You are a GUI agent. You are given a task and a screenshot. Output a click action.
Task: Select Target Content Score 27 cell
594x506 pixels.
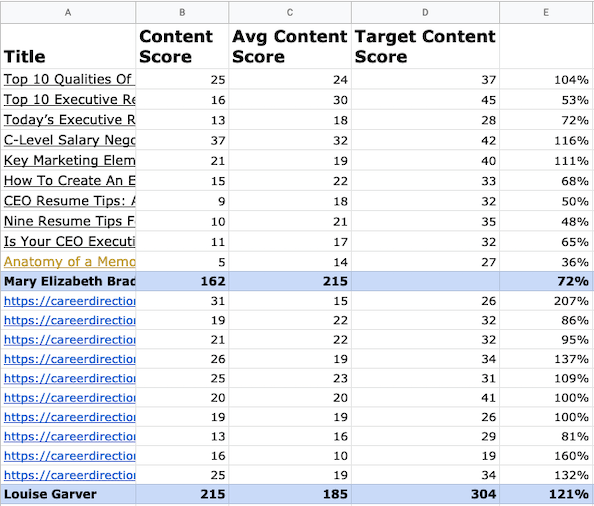point(425,262)
